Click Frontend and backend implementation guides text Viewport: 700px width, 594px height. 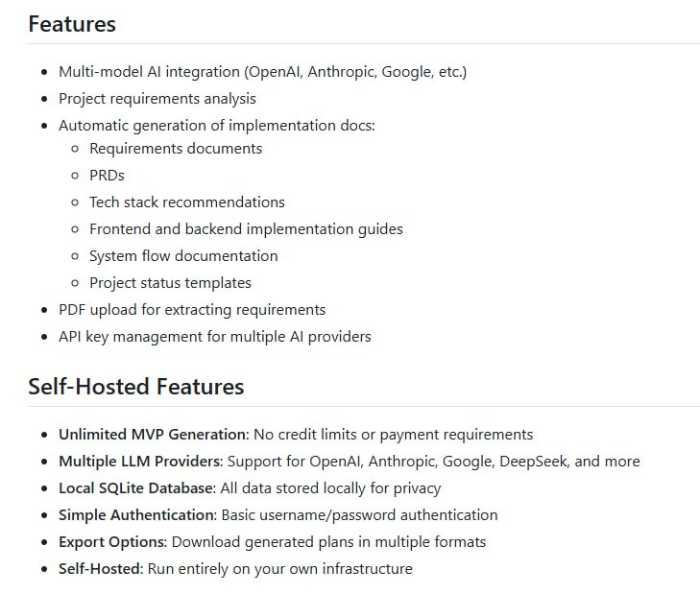click(246, 229)
